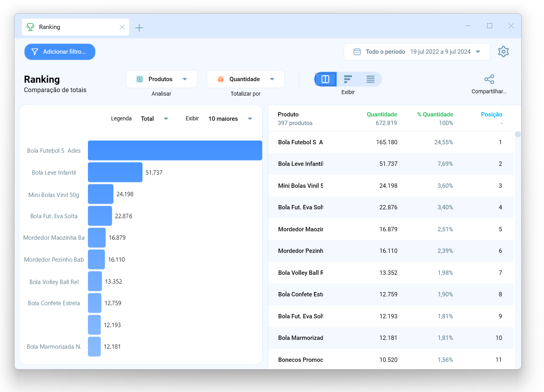
Task: Select table row Bonecos Promoc
Action: click(x=391, y=360)
